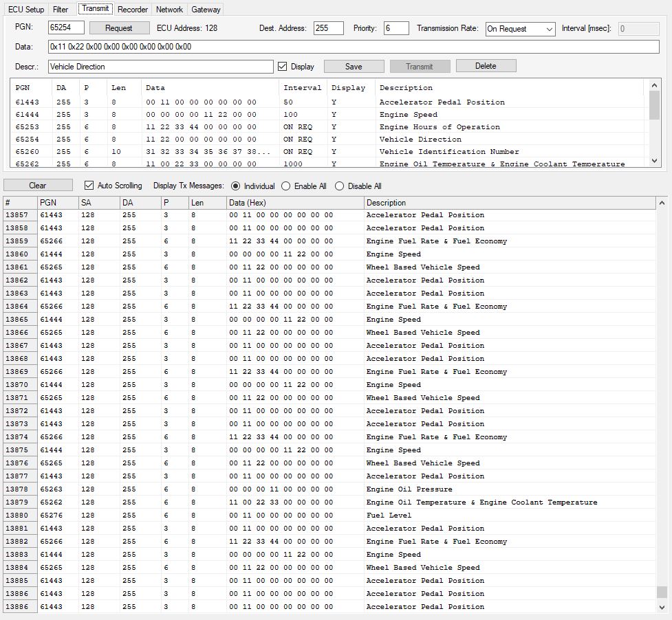Image resolution: width=672 pixels, height=620 pixels.
Task: Disable the Auto Scrolling checkbox
Action: tap(89, 186)
